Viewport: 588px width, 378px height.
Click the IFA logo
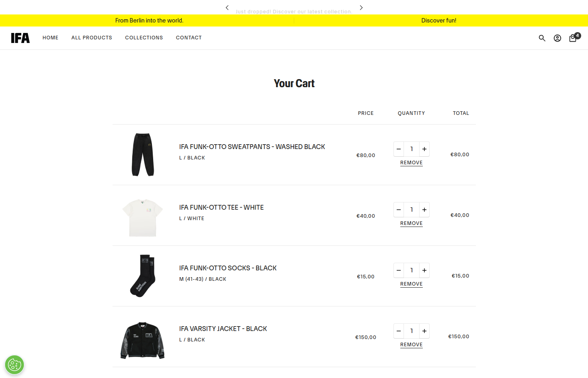[x=20, y=38]
